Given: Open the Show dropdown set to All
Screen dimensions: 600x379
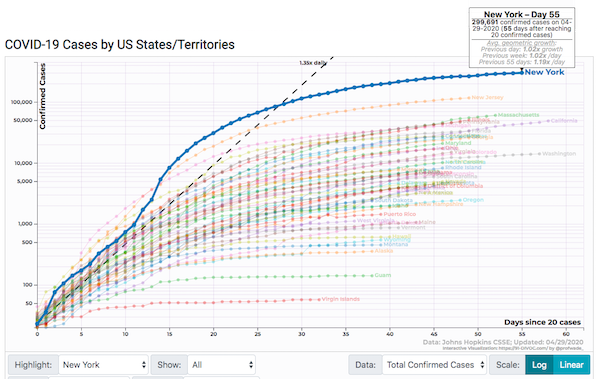Looking at the screenshot, I should point(222,364).
